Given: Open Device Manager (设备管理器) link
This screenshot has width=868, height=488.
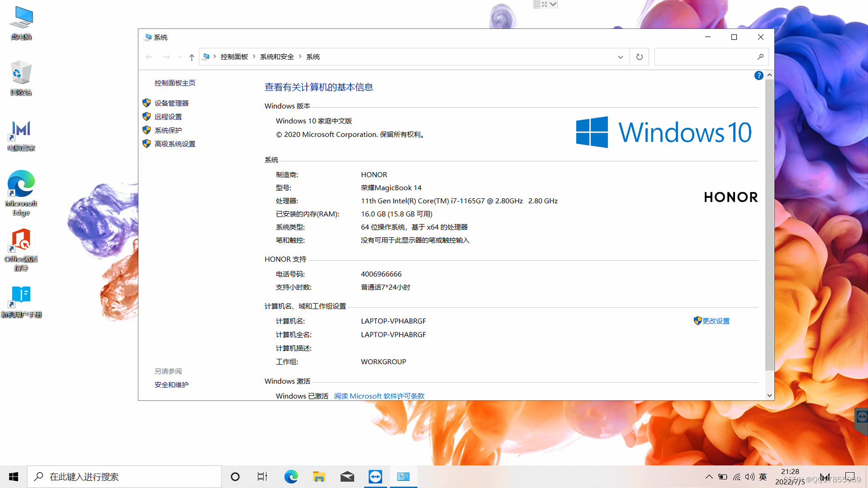Looking at the screenshot, I should tap(171, 103).
